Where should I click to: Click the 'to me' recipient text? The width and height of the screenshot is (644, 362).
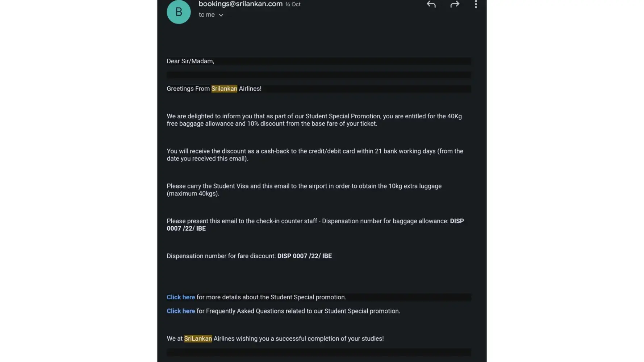(x=206, y=15)
